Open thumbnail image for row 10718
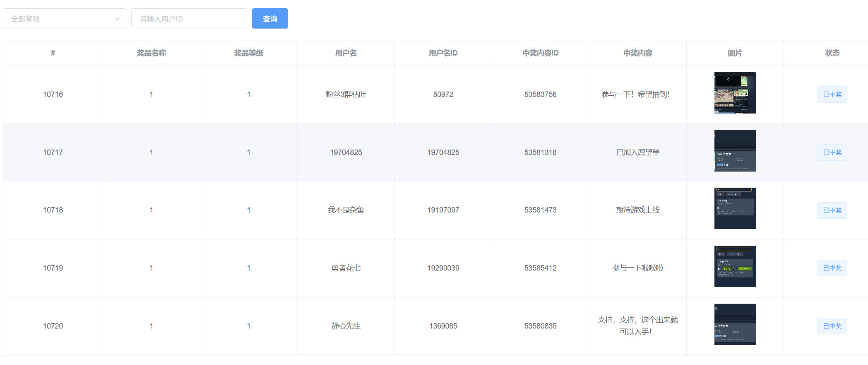This screenshot has height=365, width=868. coord(735,208)
